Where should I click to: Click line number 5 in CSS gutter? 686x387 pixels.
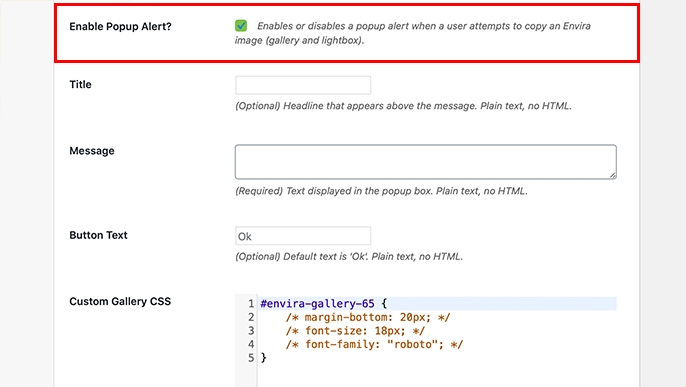251,358
